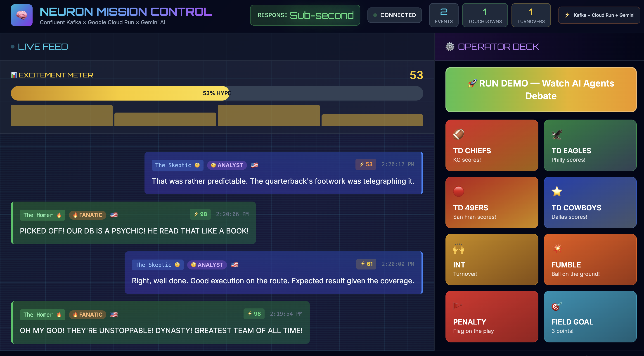Screen dimensions: 644x356
Task: Click the star icon on TD Cowboys
Action: [x=557, y=192]
